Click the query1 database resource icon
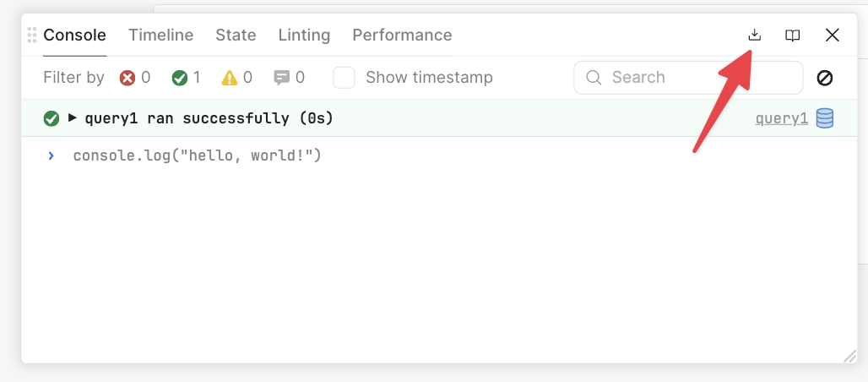 (825, 118)
